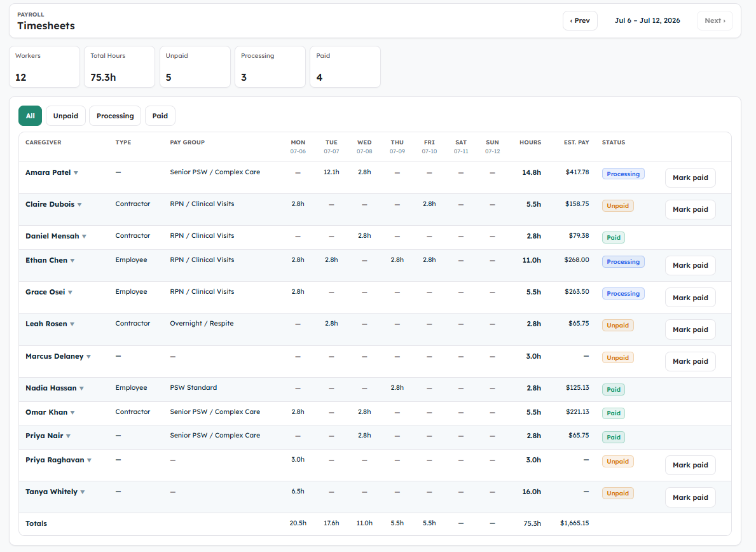Click the EST. PAY column header

tap(576, 142)
